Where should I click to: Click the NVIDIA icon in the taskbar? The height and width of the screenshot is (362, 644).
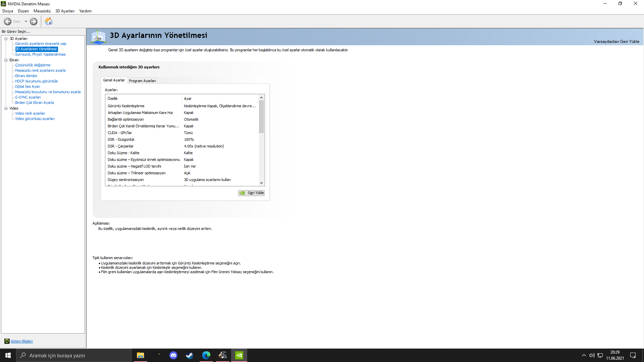pos(239,355)
